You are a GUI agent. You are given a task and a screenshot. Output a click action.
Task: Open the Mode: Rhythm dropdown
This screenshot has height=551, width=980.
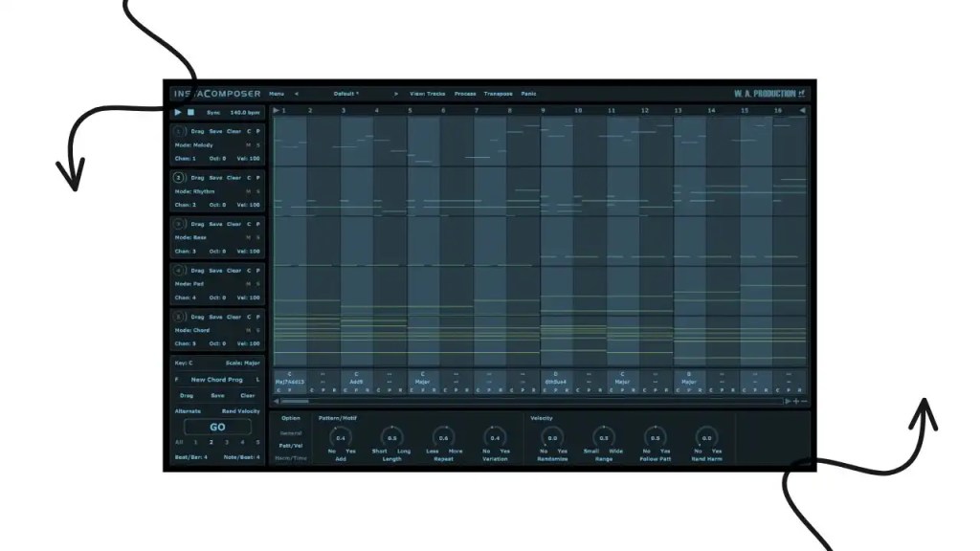[x=194, y=191]
